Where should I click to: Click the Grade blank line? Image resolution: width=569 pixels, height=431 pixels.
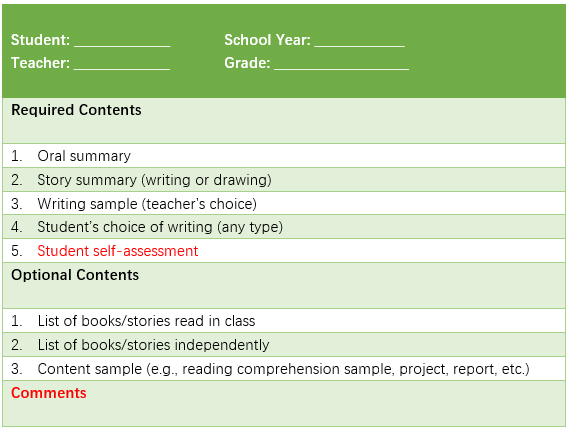(x=341, y=65)
